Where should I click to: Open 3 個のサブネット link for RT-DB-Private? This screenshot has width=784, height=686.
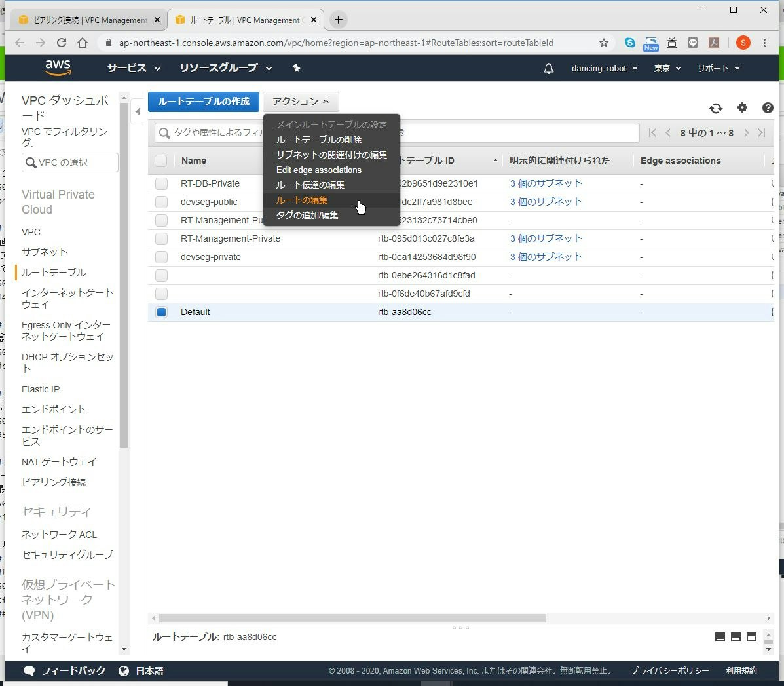tap(546, 183)
